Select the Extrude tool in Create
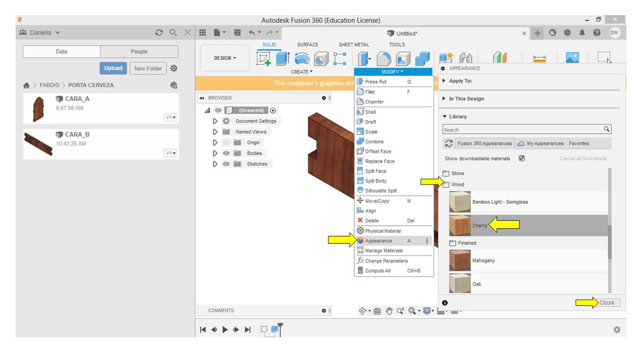 [282, 59]
